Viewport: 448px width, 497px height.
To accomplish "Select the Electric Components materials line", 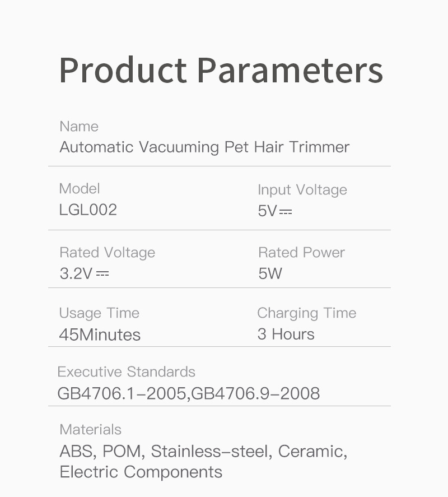I will point(141,472).
